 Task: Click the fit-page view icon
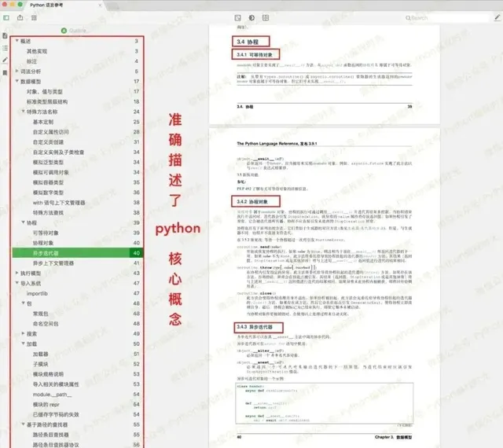(x=237, y=18)
